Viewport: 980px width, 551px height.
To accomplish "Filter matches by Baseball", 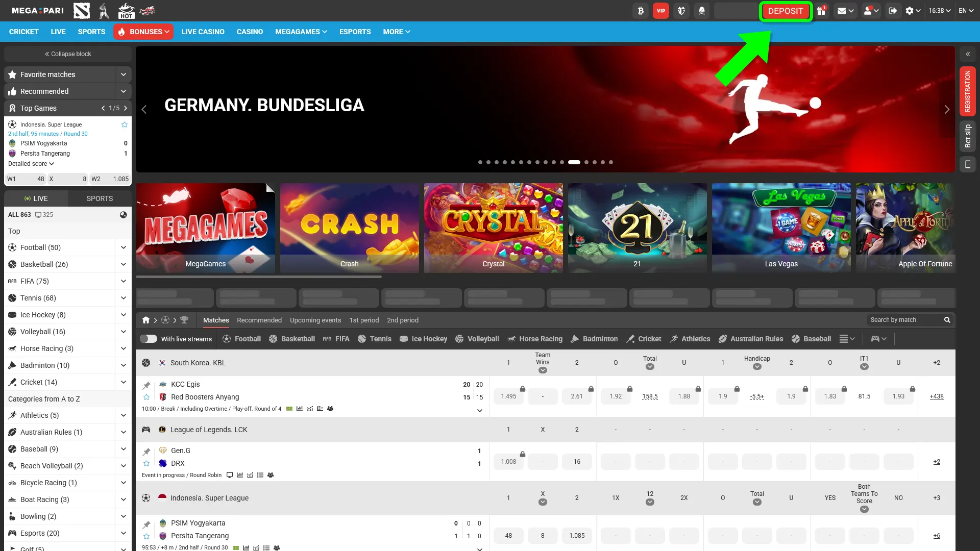I will click(811, 339).
